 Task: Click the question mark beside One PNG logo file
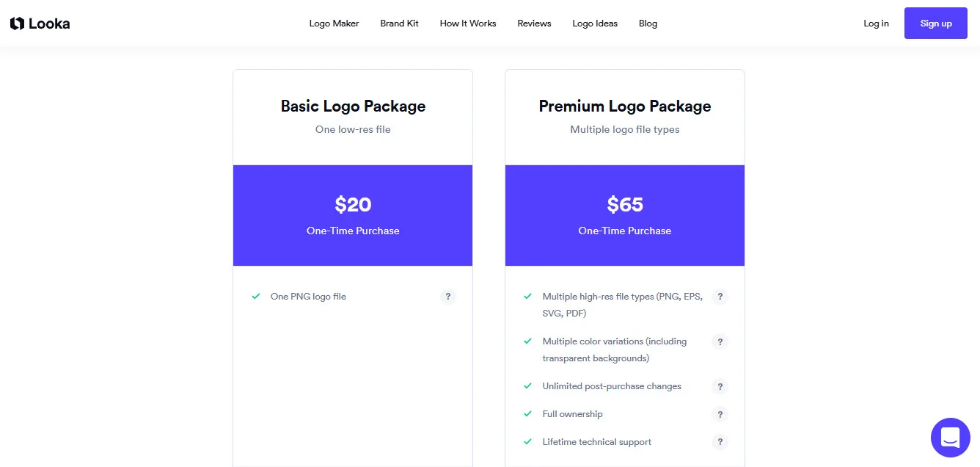pos(448,297)
